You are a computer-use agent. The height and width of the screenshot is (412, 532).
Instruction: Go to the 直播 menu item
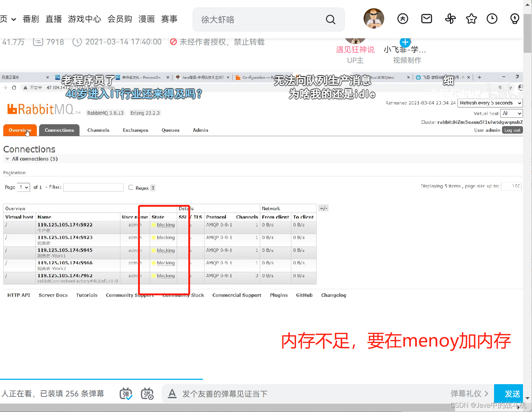point(53,19)
